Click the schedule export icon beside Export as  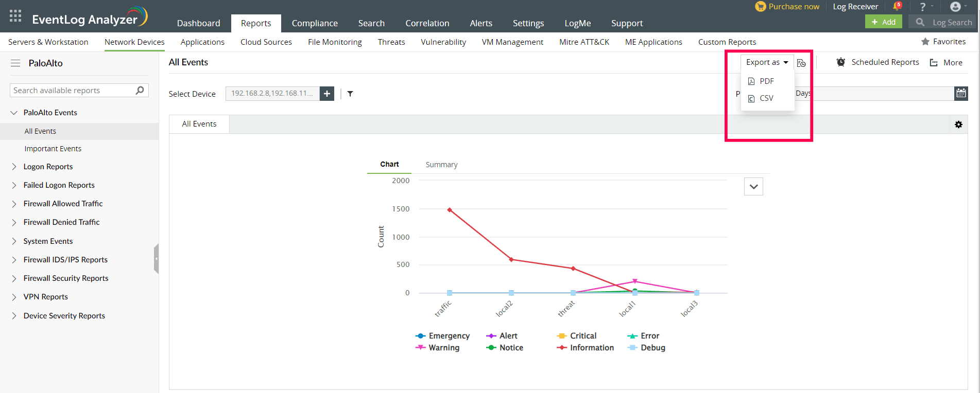click(801, 63)
